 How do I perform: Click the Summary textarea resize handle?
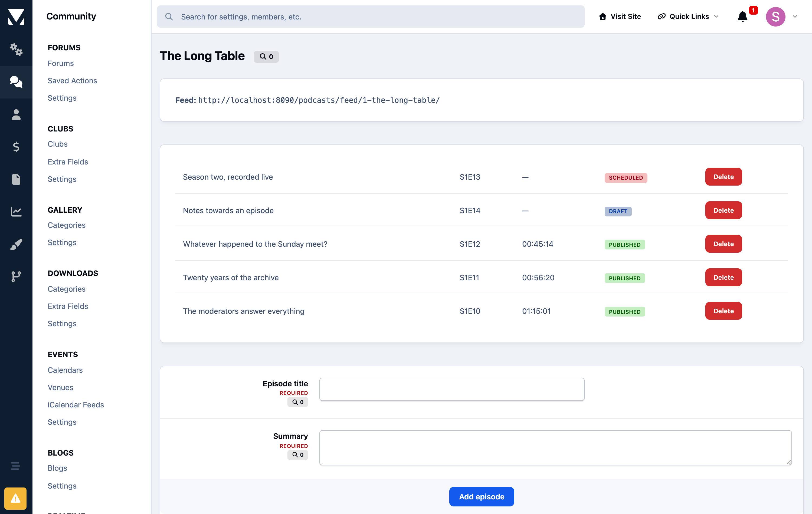[789, 462]
